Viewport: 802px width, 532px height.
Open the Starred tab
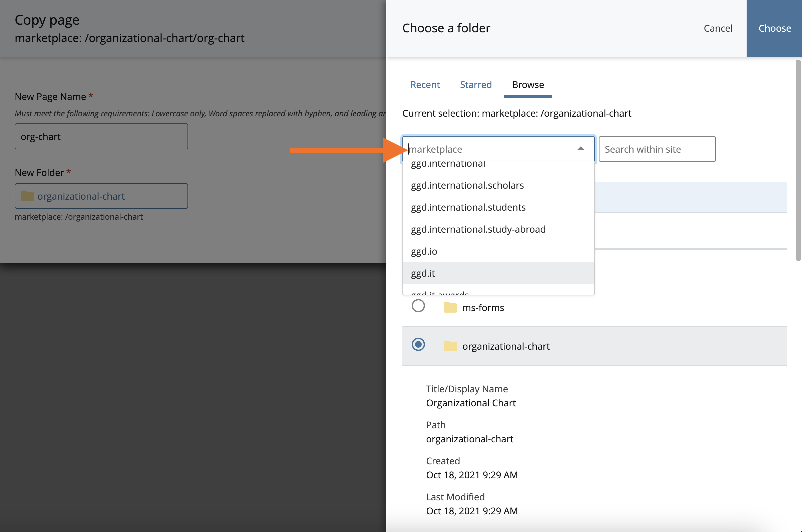click(x=476, y=84)
